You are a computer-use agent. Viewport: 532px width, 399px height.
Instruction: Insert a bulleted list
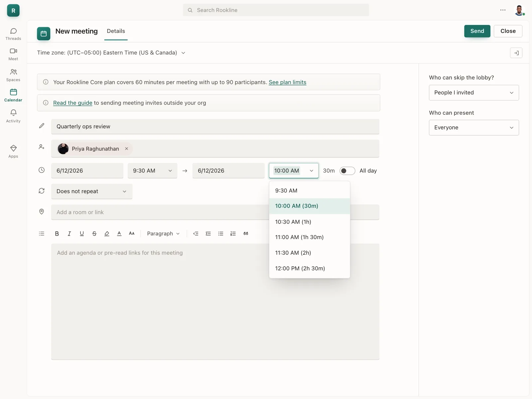point(221,233)
